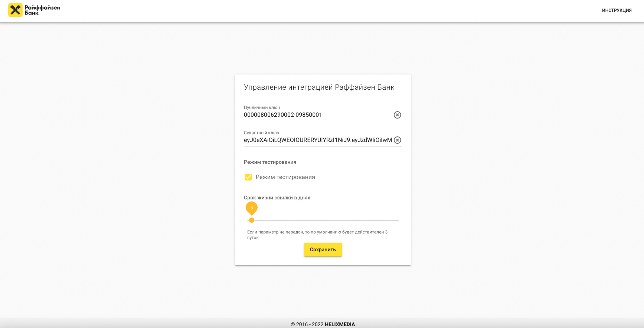Viewport: 644px width, 328px height.
Task: Click the slider value bubble showing 3
Action: coord(252,208)
